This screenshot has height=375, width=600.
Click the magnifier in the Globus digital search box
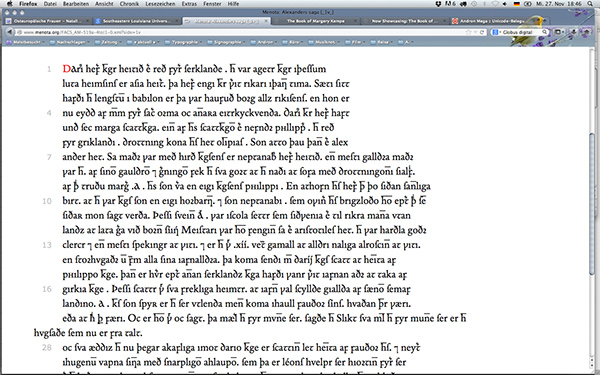(545, 32)
